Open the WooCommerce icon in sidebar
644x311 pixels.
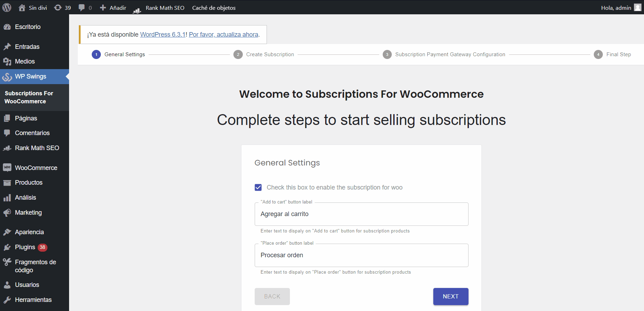(7, 168)
